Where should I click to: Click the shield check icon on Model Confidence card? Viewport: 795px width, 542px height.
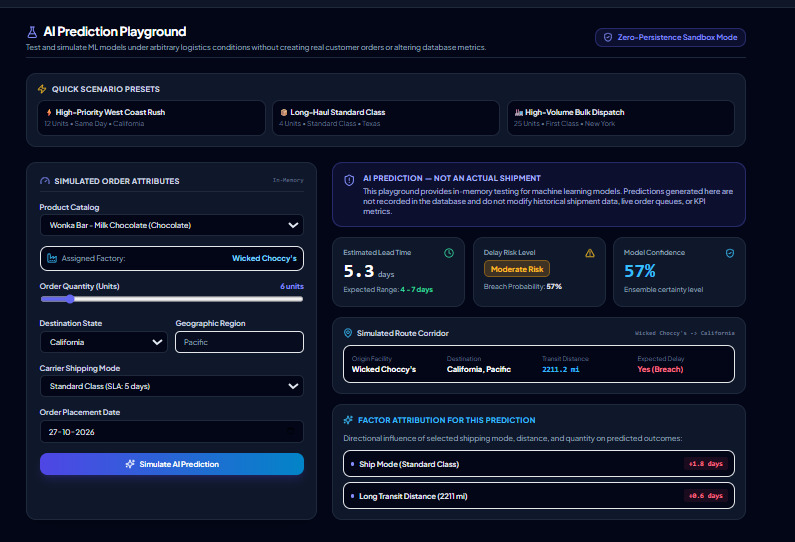(730, 253)
